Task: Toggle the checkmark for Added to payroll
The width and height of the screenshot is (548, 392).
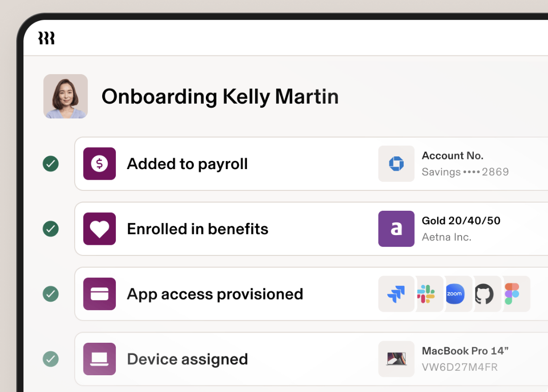Action: pos(50,164)
